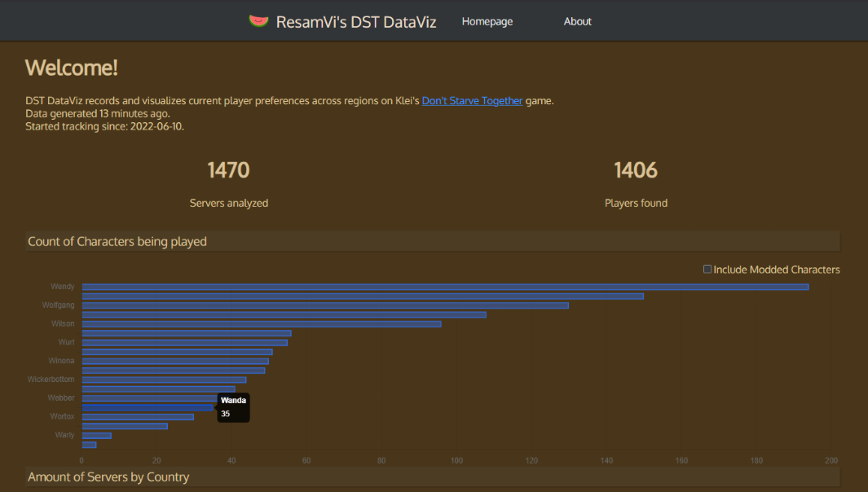The width and height of the screenshot is (868, 492).
Task: Click the Wurt bar in chart
Action: click(x=184, y=343)
